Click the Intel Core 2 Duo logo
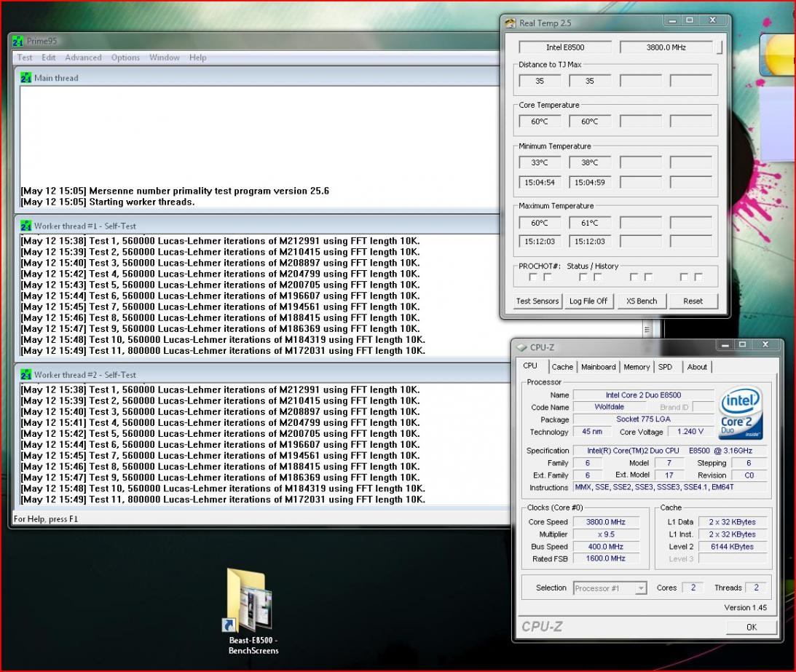Image resolution: width=796 pixels, height=672 pixels. (x=741, y=413)
